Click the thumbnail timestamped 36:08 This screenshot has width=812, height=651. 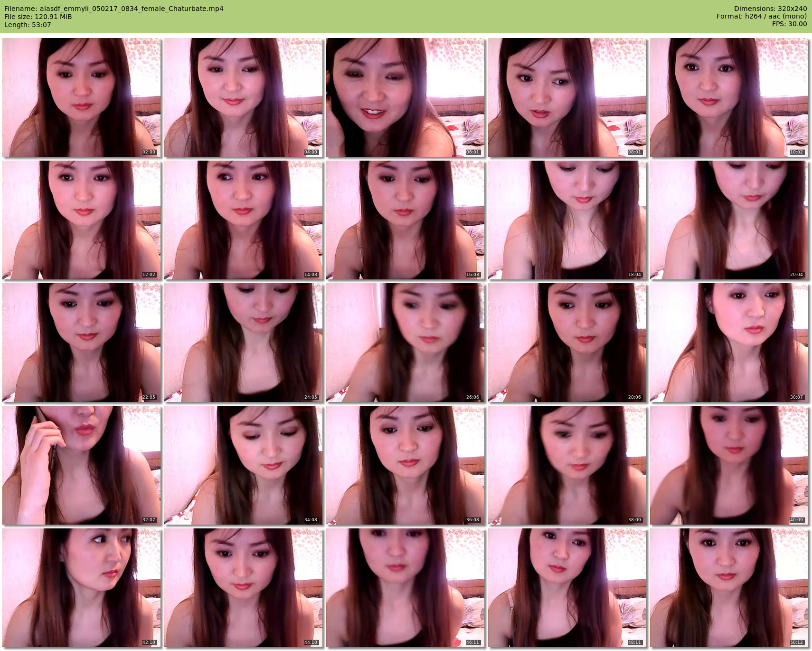pos(405,465)
